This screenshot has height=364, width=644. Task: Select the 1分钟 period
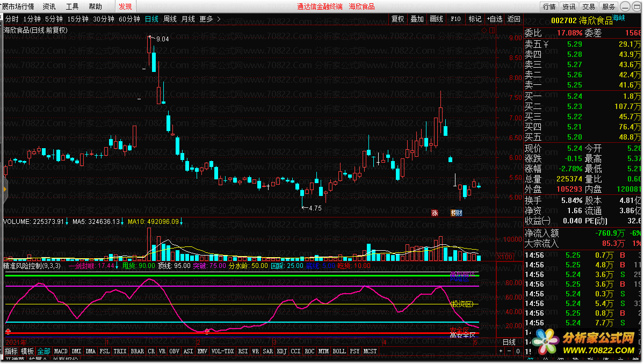coord(32,19)
